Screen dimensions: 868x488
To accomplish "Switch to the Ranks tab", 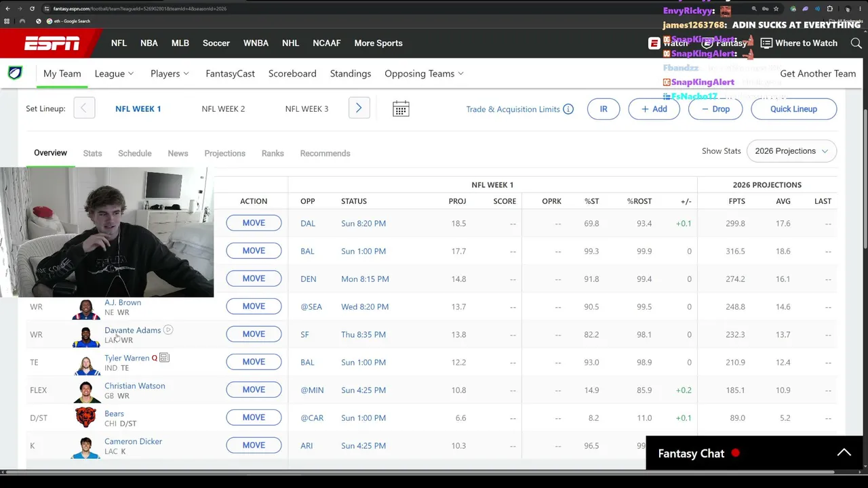I will 273,153.
